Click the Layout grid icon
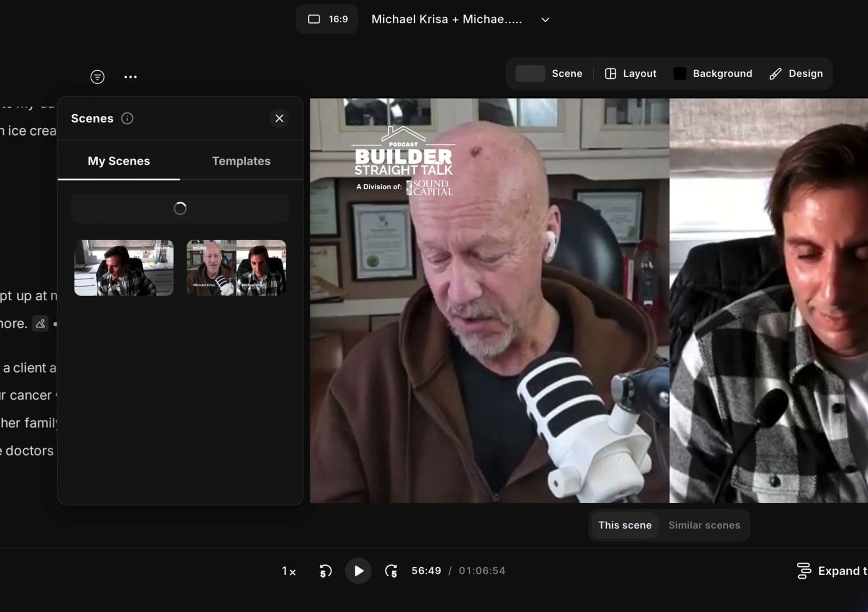868x612 pixels. coord(610,73)
